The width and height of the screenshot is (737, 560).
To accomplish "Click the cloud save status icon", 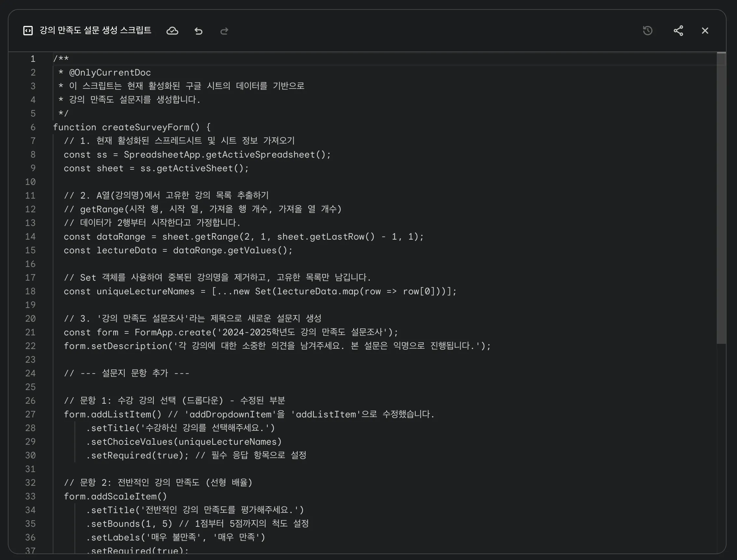I will [x=172, y=31].
